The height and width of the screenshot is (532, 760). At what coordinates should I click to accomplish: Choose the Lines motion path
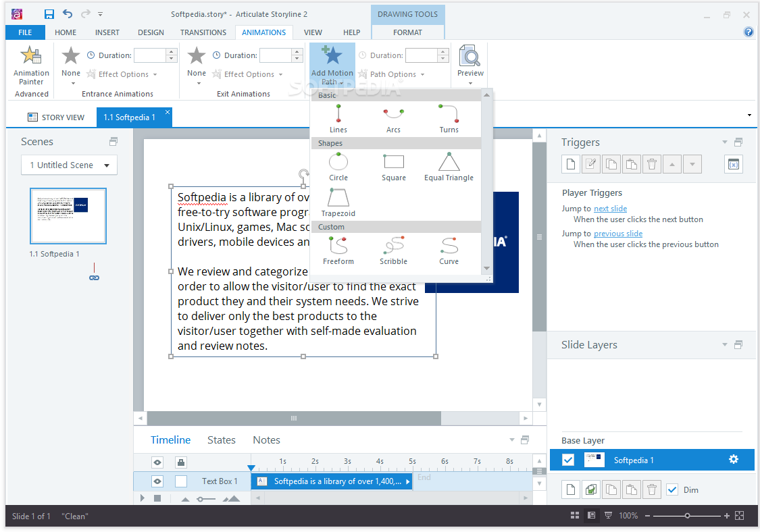coord(338,119)
